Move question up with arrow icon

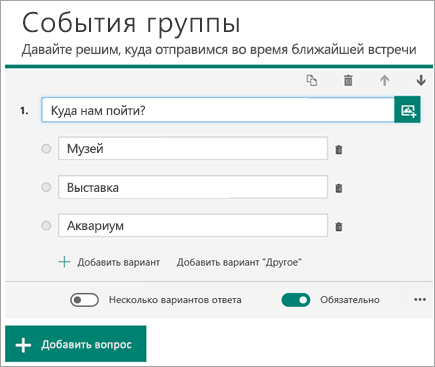[x=385, y=81]
